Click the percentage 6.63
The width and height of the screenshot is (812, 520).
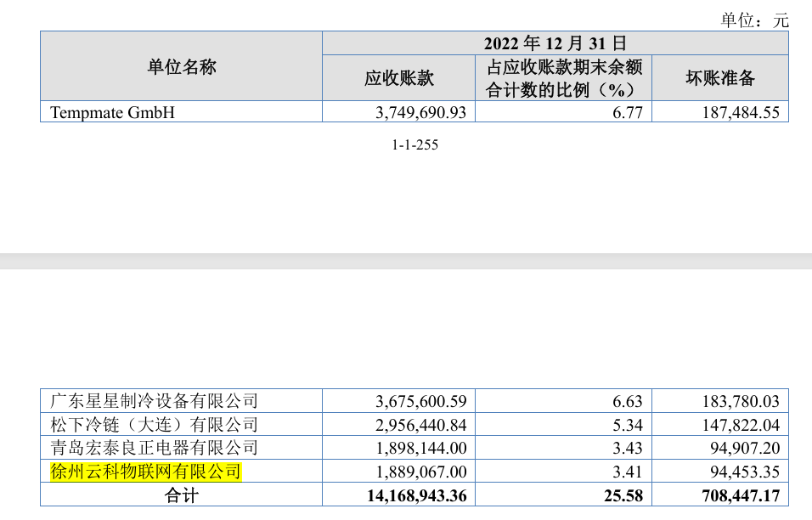click(x=627, y=401)
